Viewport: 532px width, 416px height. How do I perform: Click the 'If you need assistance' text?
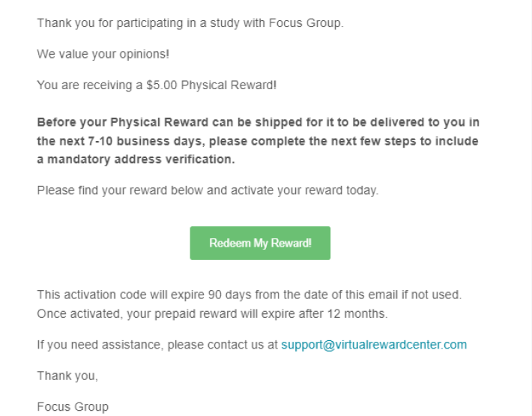pos(100,345)
